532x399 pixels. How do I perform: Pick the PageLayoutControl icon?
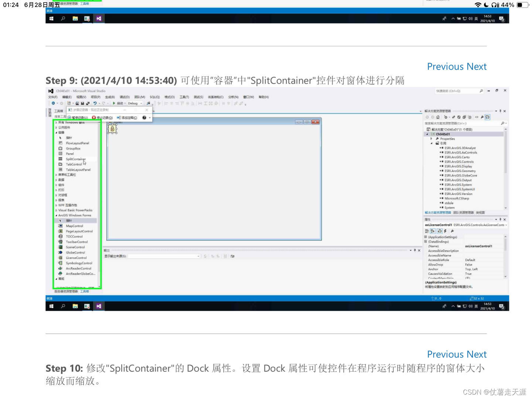(60, 231)
